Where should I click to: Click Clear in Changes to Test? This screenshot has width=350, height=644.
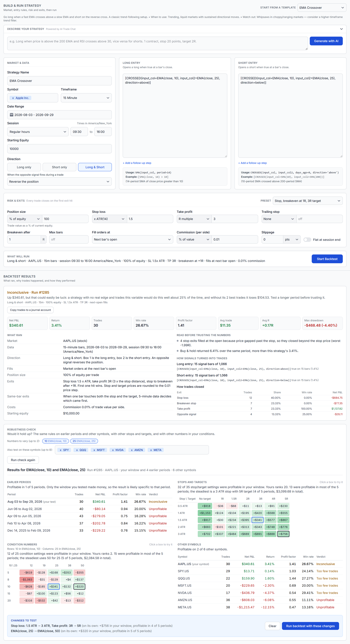point(272,626)
